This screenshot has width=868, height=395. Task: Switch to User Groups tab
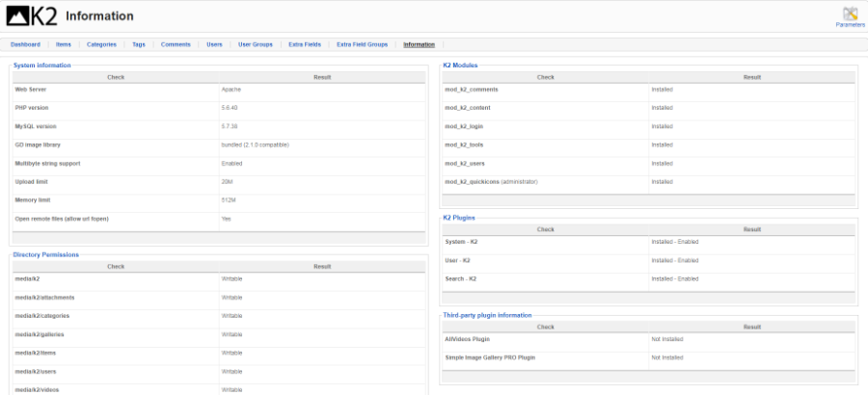(256, 45)
